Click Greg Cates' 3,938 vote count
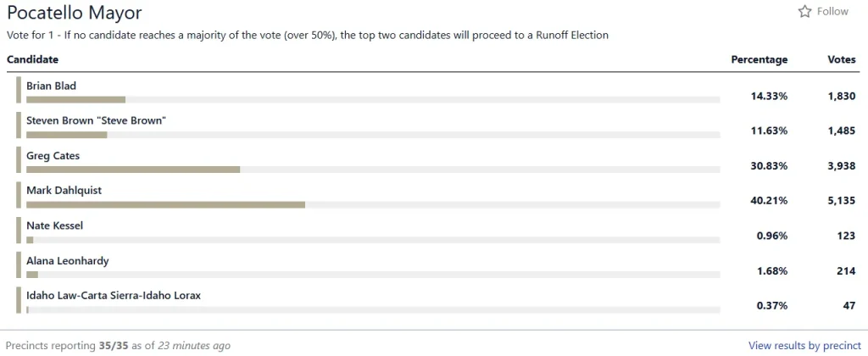Viewport: 868px width, 356px height. (x=841, y=166)
